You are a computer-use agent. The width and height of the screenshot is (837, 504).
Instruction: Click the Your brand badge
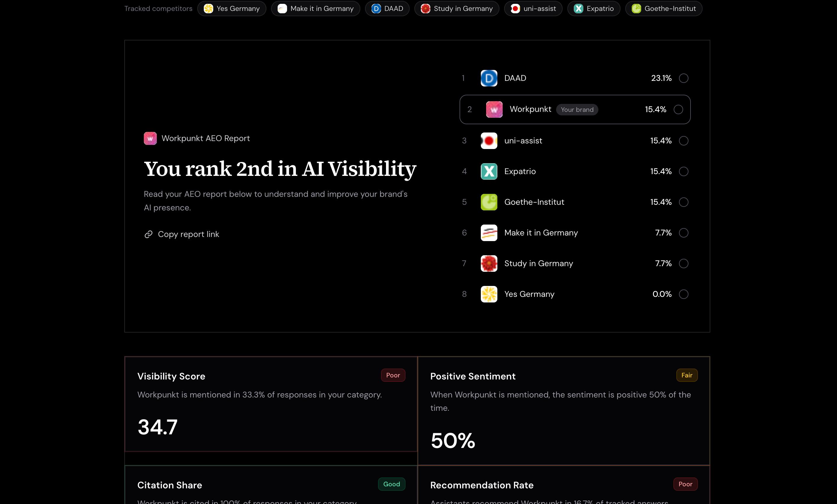577,110
